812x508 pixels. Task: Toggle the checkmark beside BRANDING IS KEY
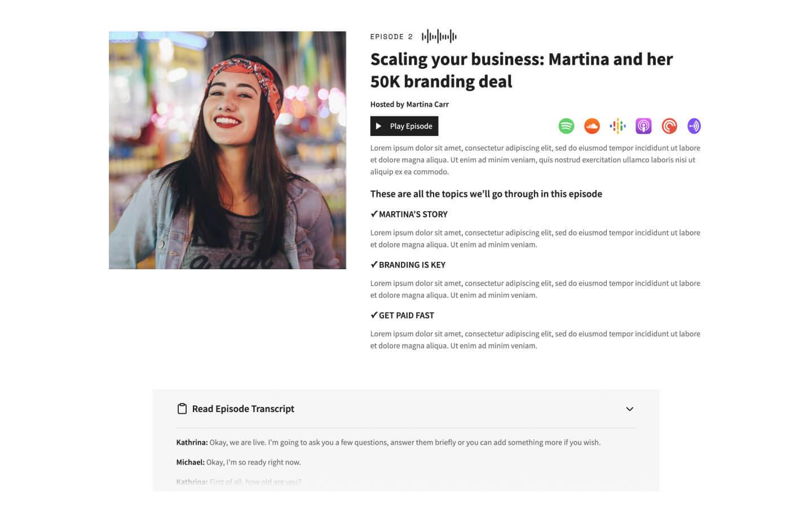[x=373, y=265]
